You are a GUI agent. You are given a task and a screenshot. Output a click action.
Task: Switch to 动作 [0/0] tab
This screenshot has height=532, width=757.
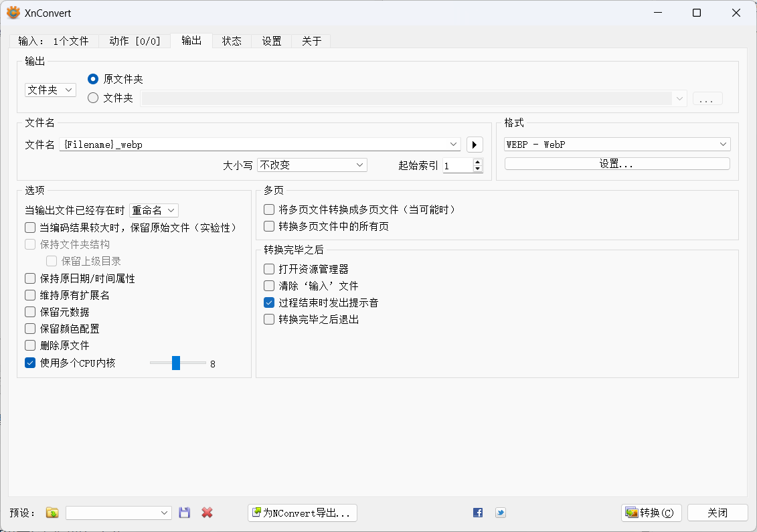pos(135,41)
